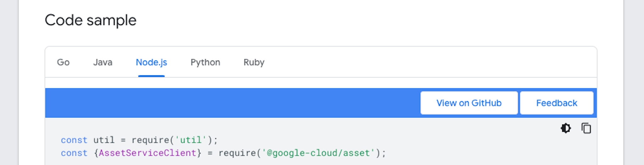Click the const keyword before AssetServiceClient
The height and width of the screenshot is (165, 644).
[74, 153]
